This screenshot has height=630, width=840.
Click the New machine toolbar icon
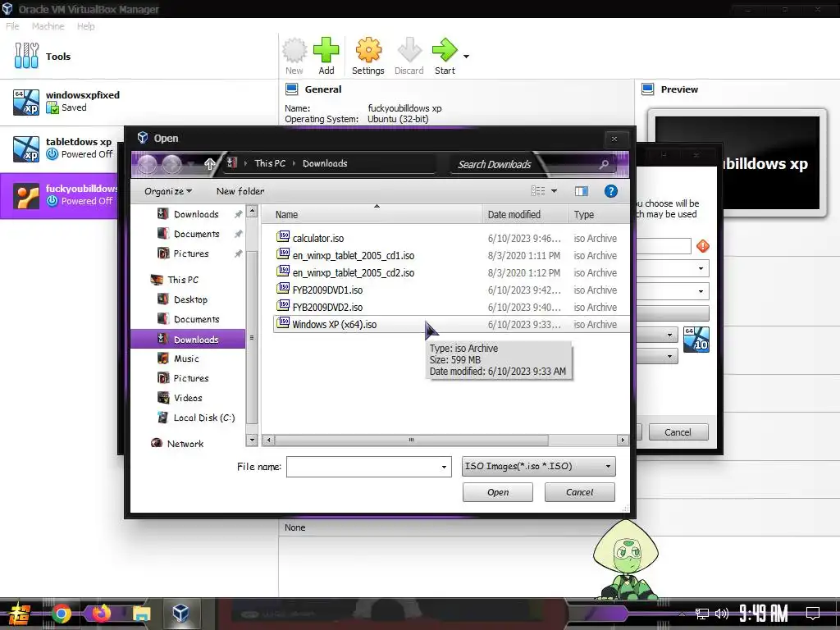[x=294, y=50]
